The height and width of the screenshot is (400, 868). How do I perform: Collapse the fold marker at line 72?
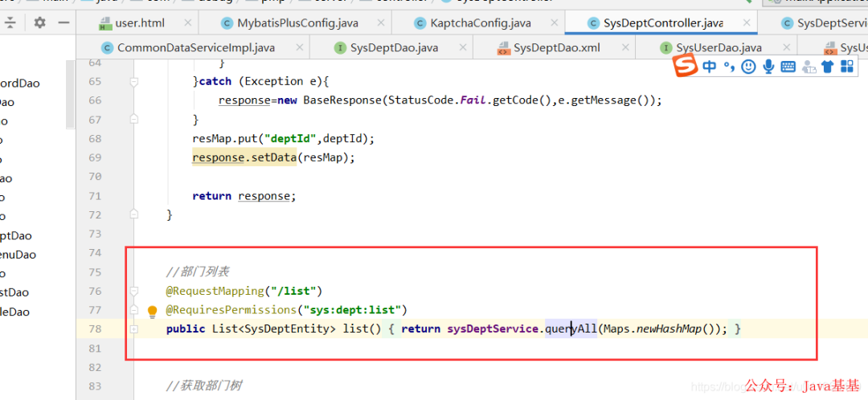[x=133, y=214]
